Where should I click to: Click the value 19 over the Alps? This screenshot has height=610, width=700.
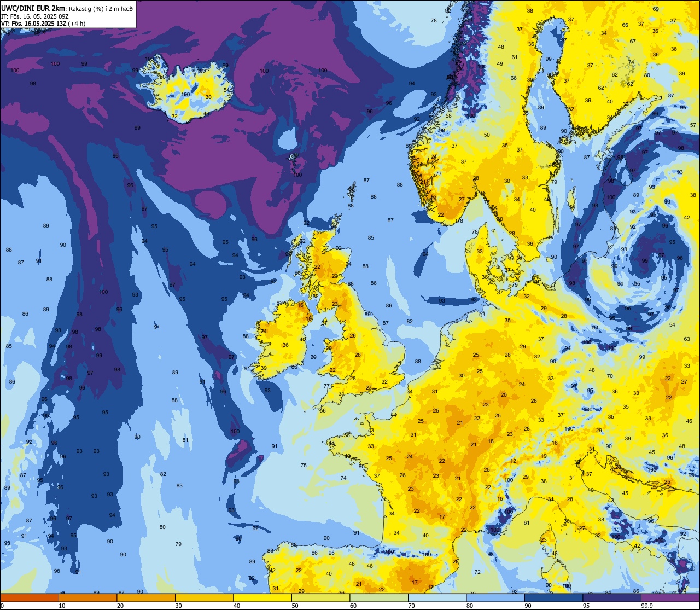[544, 456]
